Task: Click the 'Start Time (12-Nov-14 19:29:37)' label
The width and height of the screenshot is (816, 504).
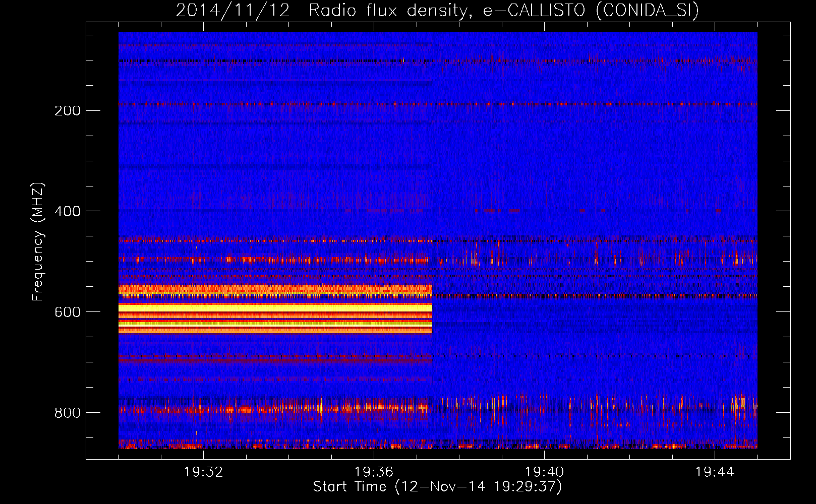Action: click(x=437, y=487)
